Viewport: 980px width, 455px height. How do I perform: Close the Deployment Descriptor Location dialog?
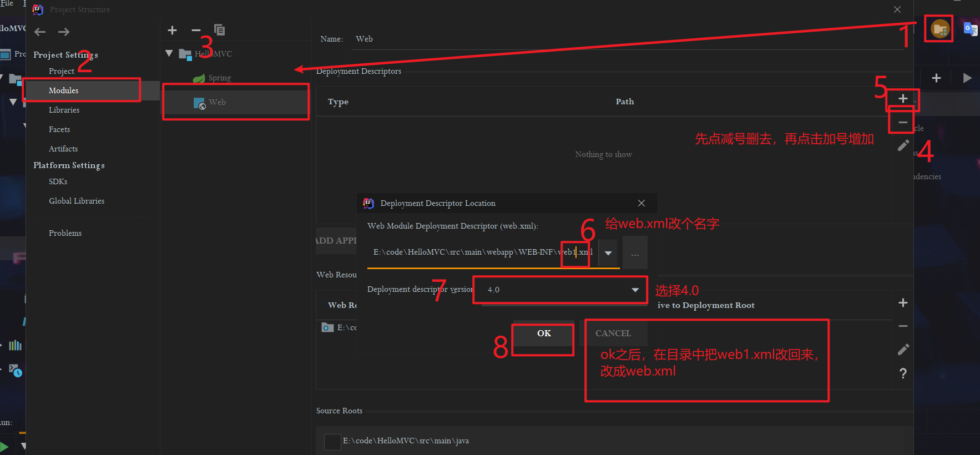[641, 203]
